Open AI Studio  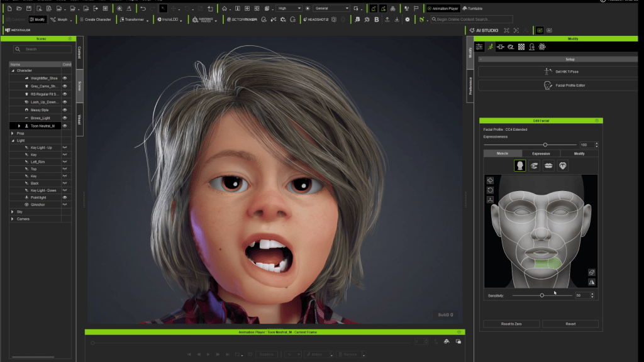click(484, 30)
